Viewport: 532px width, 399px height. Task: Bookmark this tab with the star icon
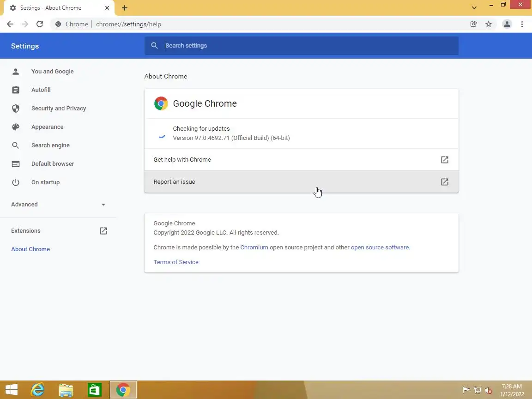pyautogui.click(x=489, y=24)
